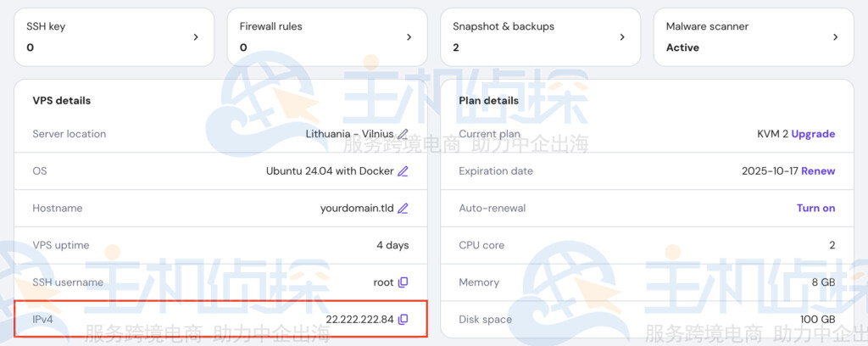Renew the expiration date link
Screen dimensions: 868x346
coord(818,171)
